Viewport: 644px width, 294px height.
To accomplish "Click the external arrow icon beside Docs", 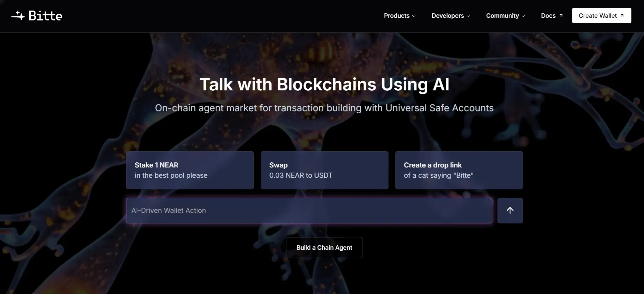I will pos(561,16).
